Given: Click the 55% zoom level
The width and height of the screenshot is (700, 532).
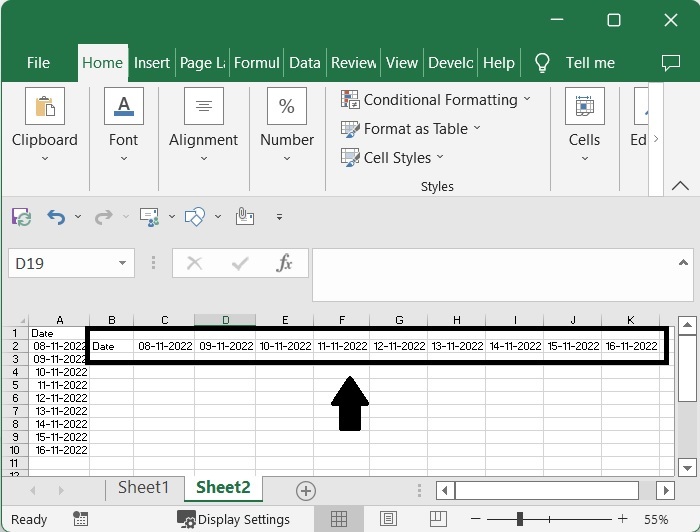Looking at the screenshot, I should click(x=656, y=520).
